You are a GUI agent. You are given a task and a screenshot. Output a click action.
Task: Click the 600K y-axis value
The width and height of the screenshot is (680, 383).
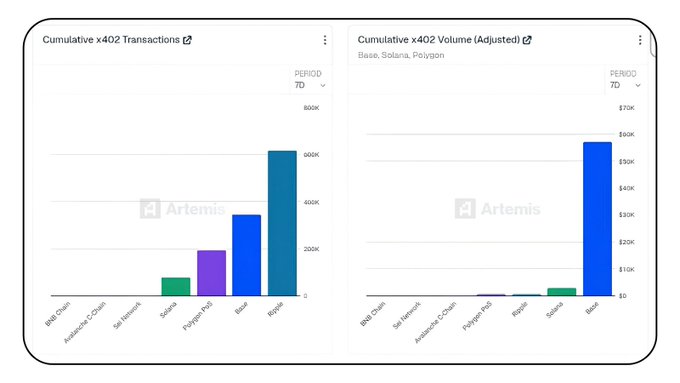pos(311,155)
